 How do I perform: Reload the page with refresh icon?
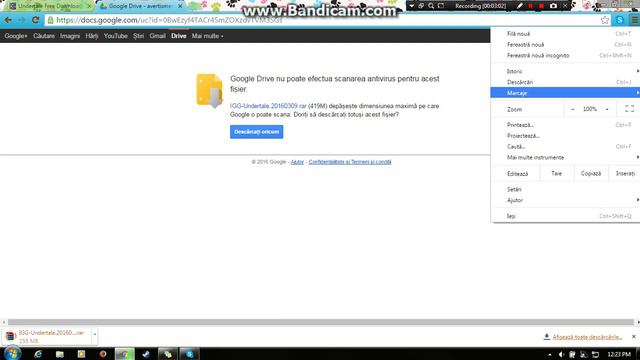36,20
